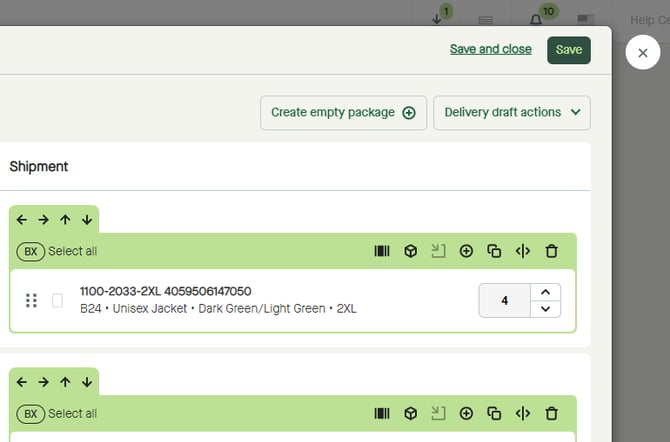
Task: Add item with plus icon in first package
Action: tap(466, 251)
